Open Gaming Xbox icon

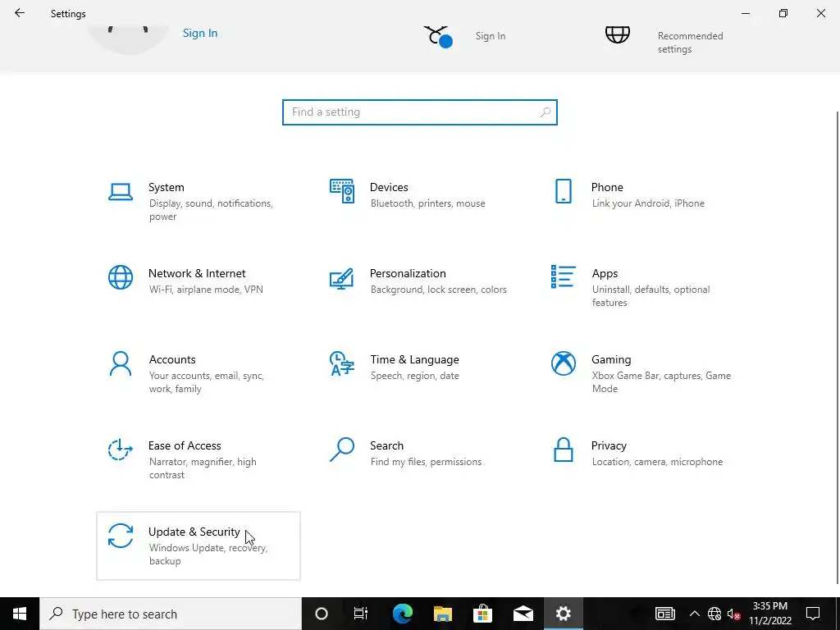pyautogui.click(x=563, y=363)
